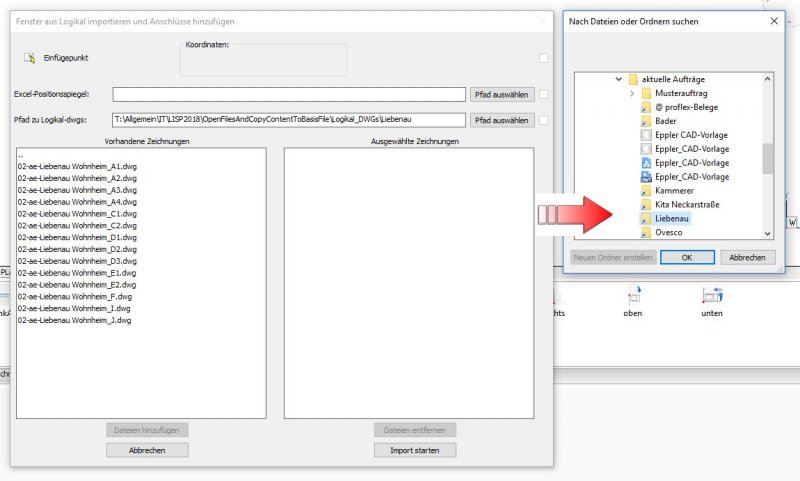Click the 'oben' view icon

pyautogui.click(x=634, y=295)
